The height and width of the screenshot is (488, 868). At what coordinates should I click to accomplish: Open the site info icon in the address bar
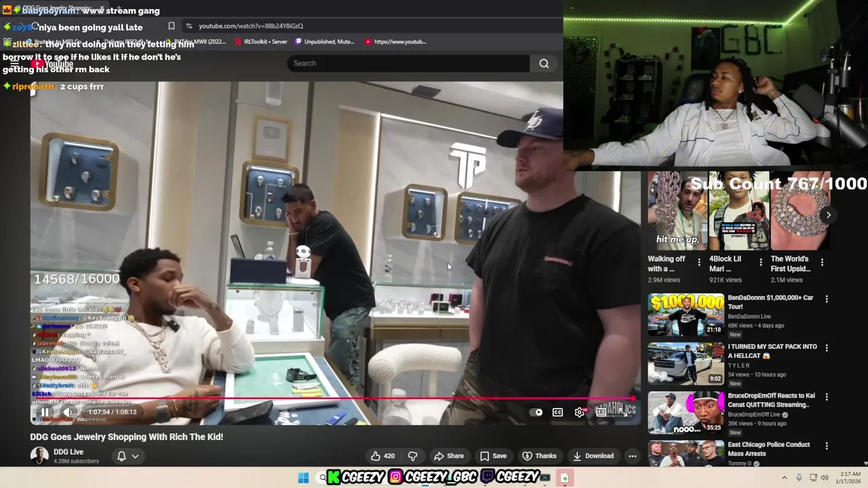pyautogui.click(x=189, y=26)
